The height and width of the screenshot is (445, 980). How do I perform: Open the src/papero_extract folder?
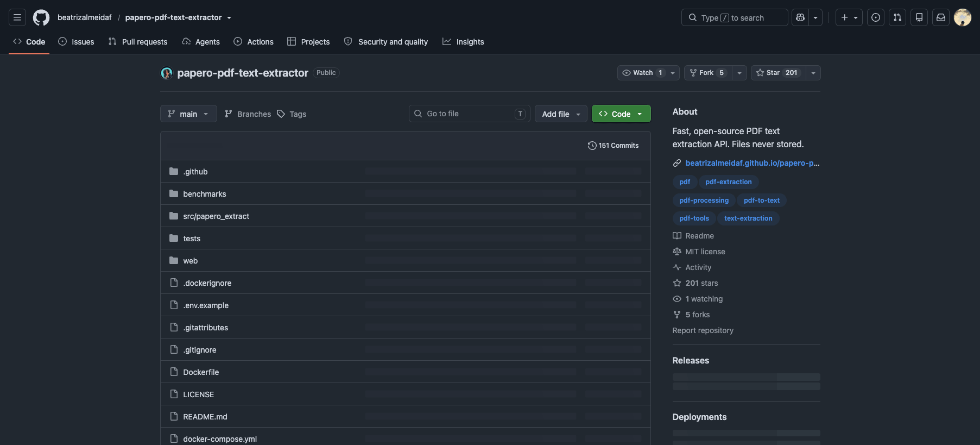216,216
